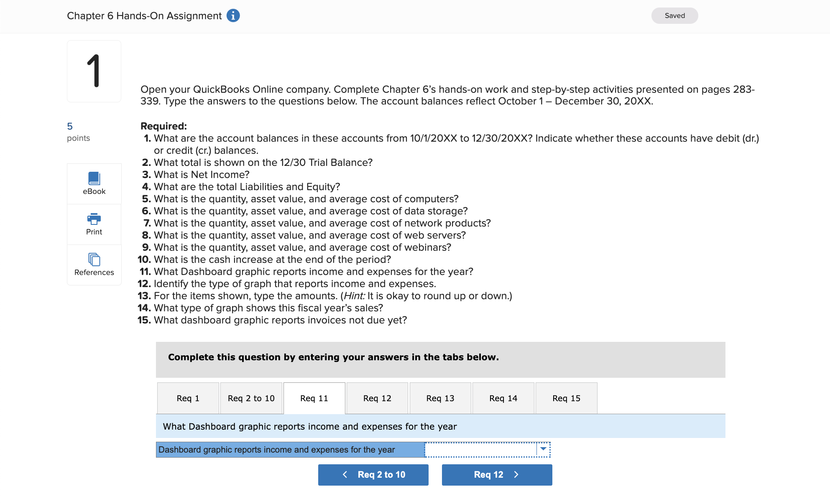Open the Req 13 tab
This screenshot has width=830, height=504.
click(440, 398)
